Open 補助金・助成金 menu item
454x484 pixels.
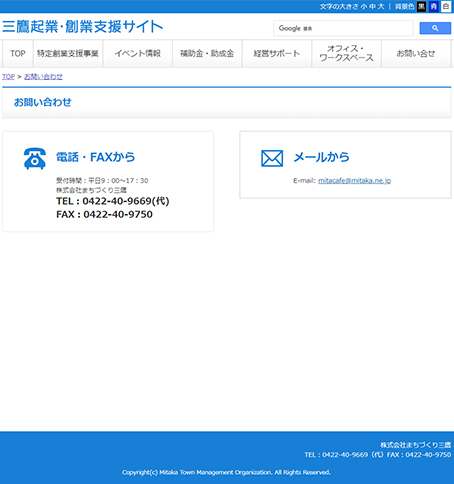[x=207, y=53]
